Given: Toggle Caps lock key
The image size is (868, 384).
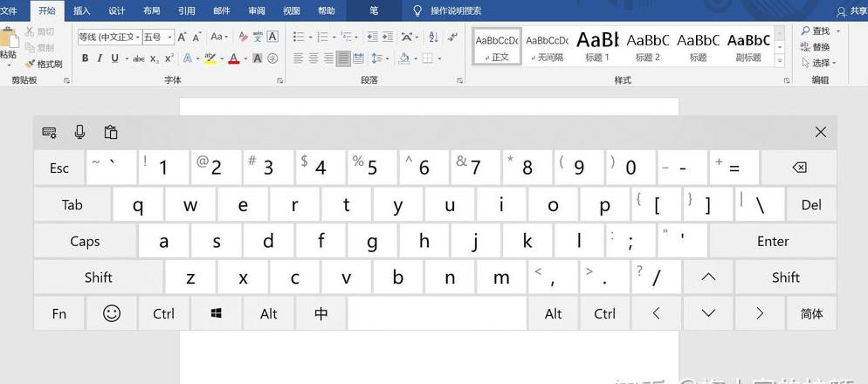Looking at the screenshot, I should (86, 241).
